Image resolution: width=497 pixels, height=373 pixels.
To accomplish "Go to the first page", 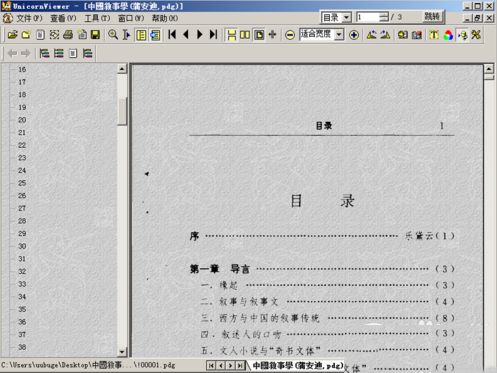I will pyautogui.click(x=172, y=35).
